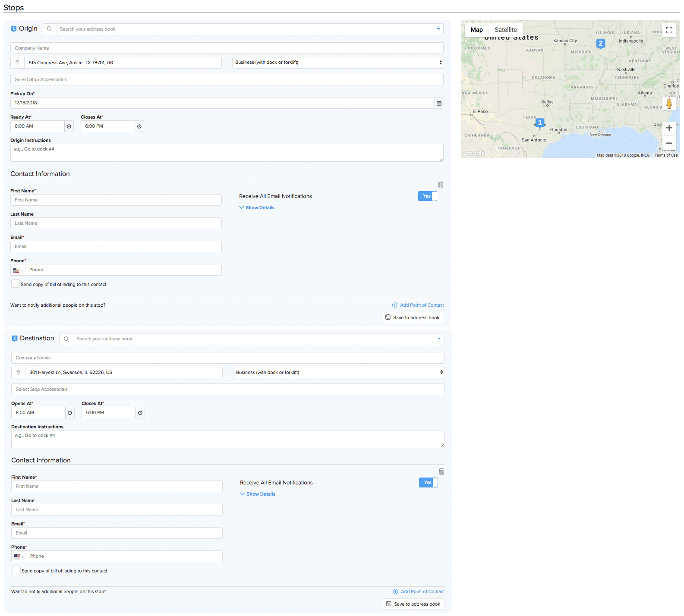Click Origin Ready At time field
The image size is (684, 616).
point(38,126)
